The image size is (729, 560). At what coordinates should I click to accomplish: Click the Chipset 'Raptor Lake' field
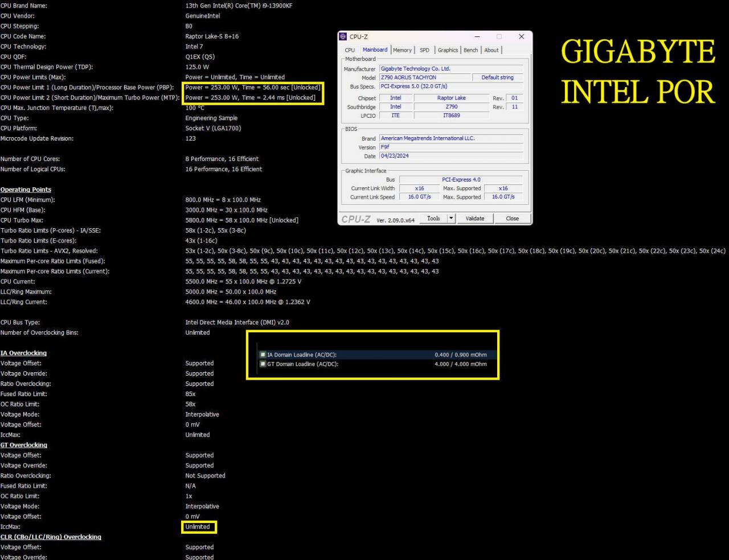pyautogui.click(x=452, y=98)
